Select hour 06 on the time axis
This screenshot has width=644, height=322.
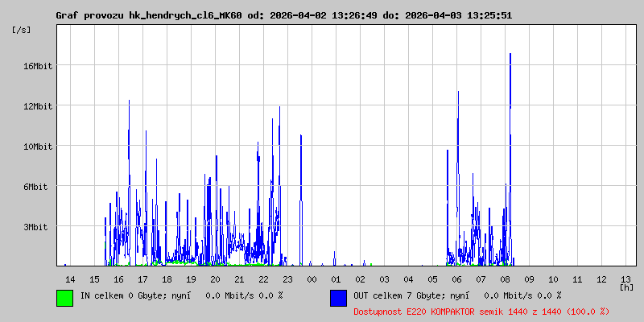(x=456, y=279)
